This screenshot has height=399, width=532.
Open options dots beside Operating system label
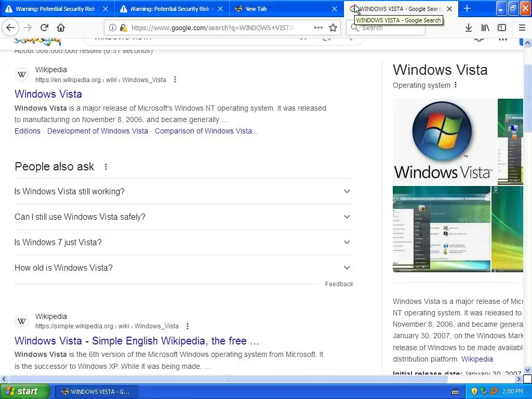[456, 85]
